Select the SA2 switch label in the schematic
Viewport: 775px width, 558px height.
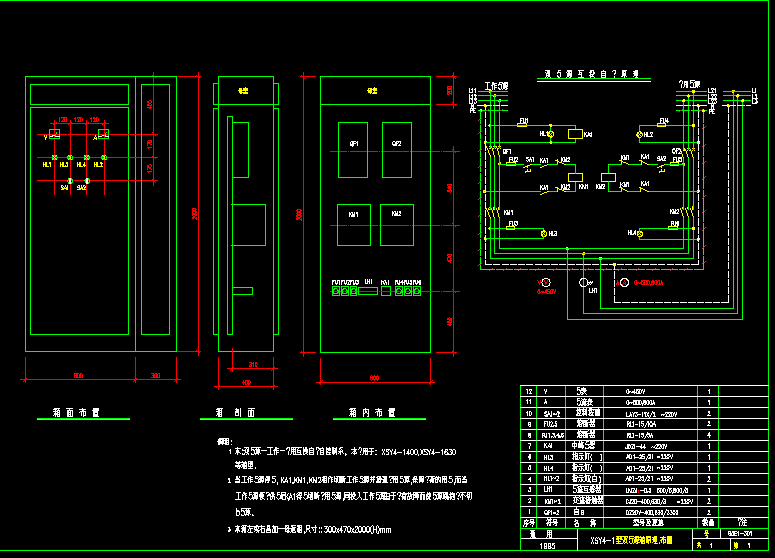(x=661, y=159)
